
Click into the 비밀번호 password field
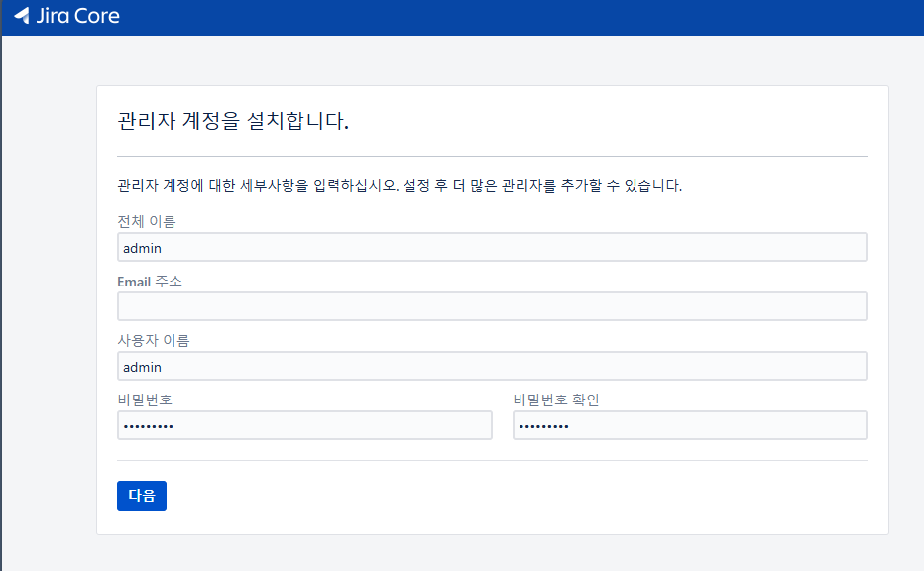point(304,425)
